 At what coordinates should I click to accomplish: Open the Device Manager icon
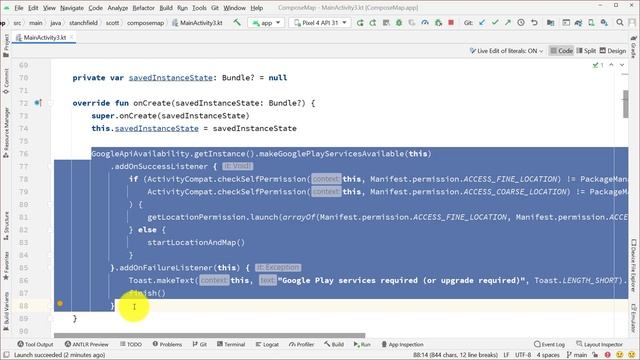[x=591, y=23]
